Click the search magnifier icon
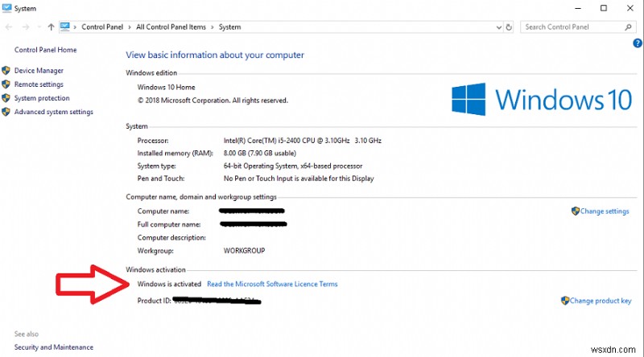Image resolution: width=644 pixels, height=357 pixels. [x=628, y=27]
